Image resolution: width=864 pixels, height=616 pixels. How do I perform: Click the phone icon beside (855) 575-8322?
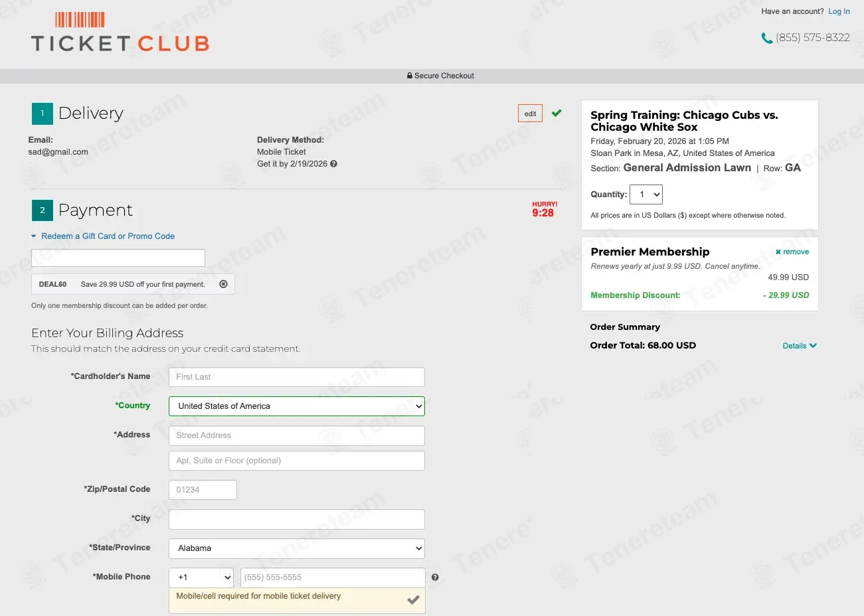tap(767, 38)
